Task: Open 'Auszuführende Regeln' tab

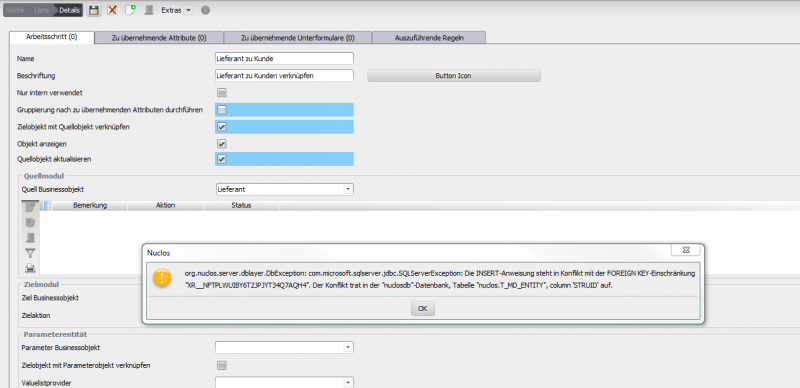Action: [x=429, y=38]
